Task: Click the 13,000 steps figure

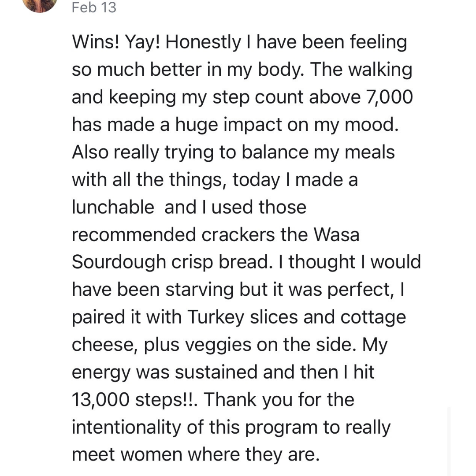Action: coord(100,400)
